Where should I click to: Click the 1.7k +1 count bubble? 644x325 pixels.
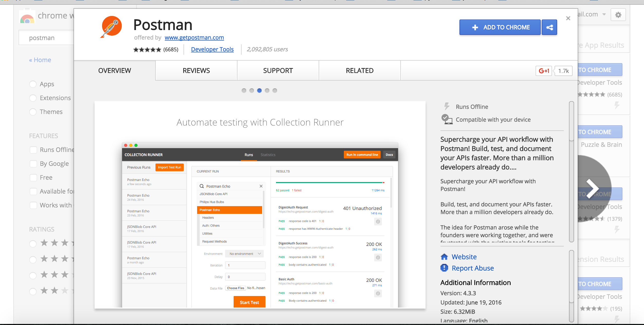tap(563, 71)
